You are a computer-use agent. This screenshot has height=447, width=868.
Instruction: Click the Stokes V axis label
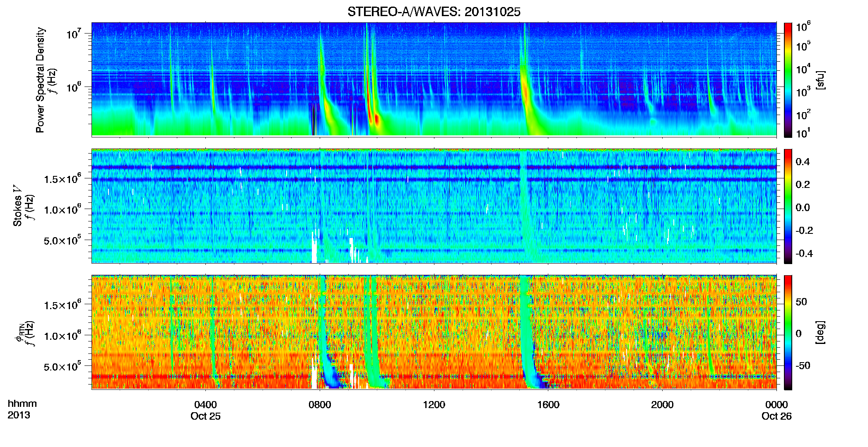tap(17, 206)
